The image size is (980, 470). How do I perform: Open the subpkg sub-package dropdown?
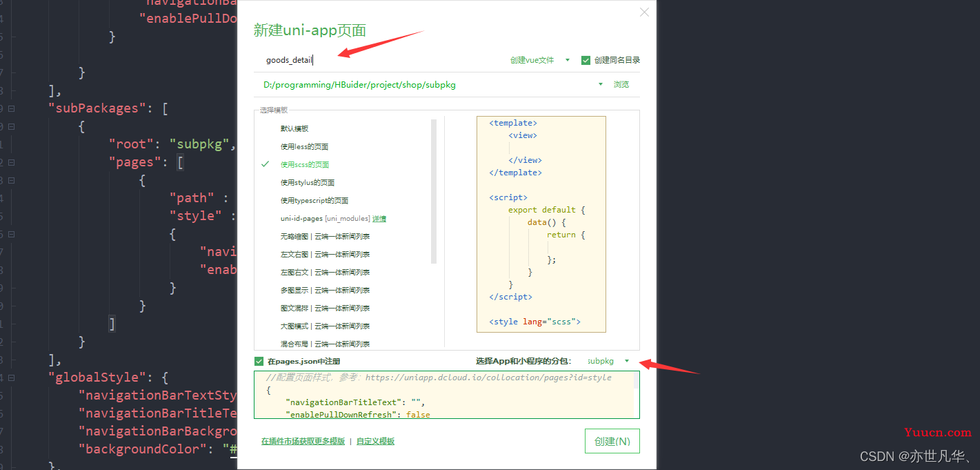pyautogui.click(x=608, y=361)
